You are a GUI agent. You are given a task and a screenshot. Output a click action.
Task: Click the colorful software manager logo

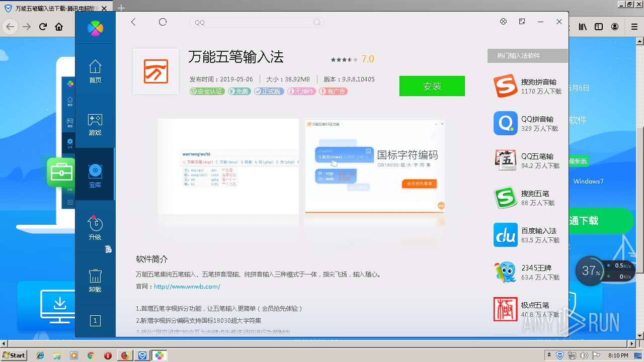[x=95, y=28]
